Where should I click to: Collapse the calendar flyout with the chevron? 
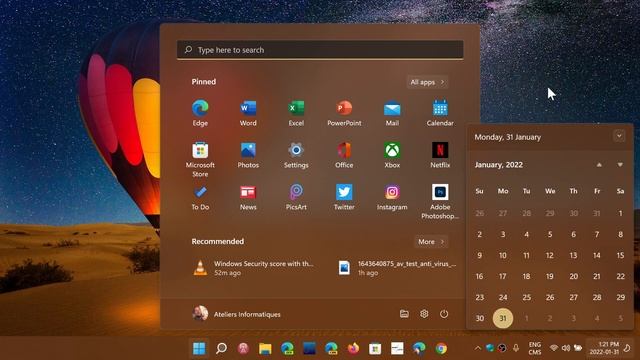(x=619, y=136)
